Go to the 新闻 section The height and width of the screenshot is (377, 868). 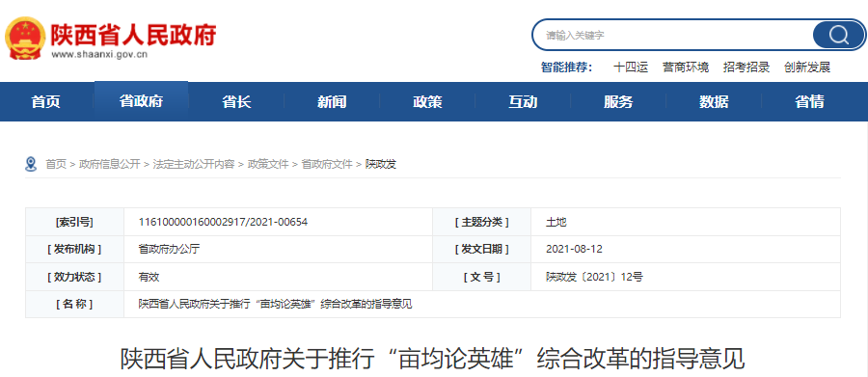point(332,102)
